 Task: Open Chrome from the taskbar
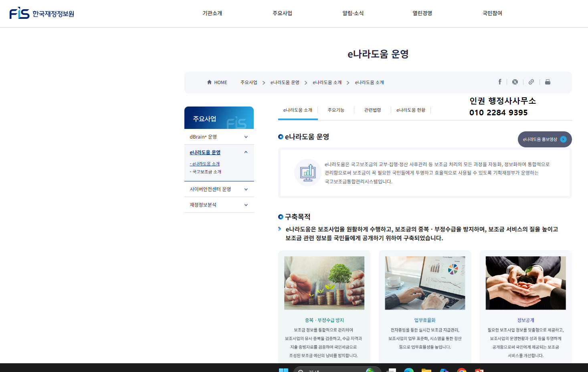pyautogui.click(x=462, y=370)
